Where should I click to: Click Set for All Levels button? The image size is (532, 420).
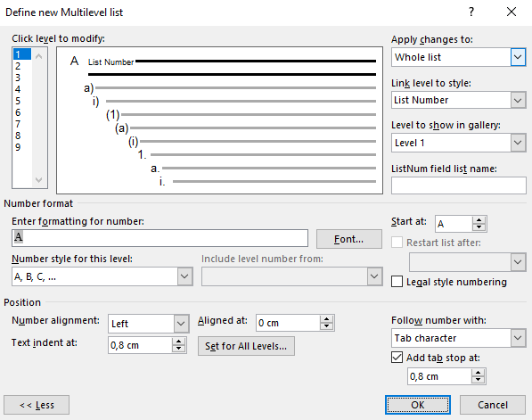[x=246, y=346]
